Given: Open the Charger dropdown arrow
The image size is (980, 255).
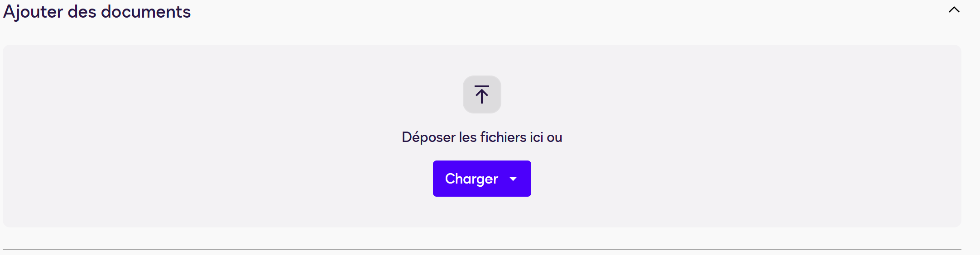Looking at the screenshot, I should 513,179.
